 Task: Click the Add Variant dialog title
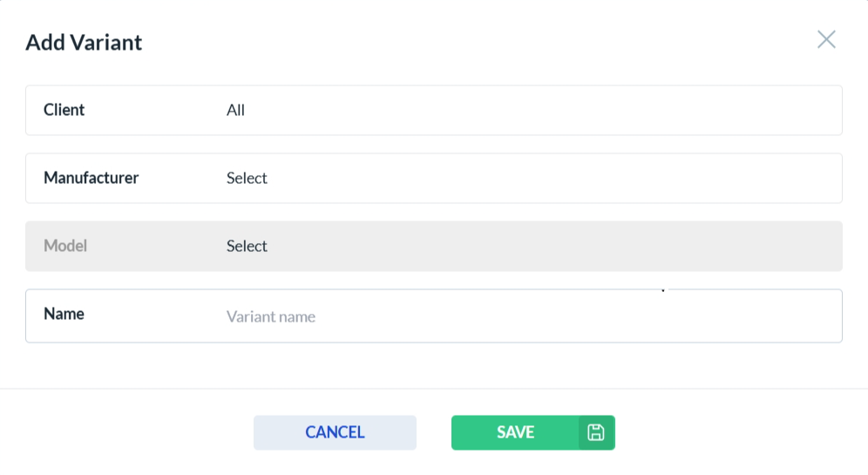[84, 42]
